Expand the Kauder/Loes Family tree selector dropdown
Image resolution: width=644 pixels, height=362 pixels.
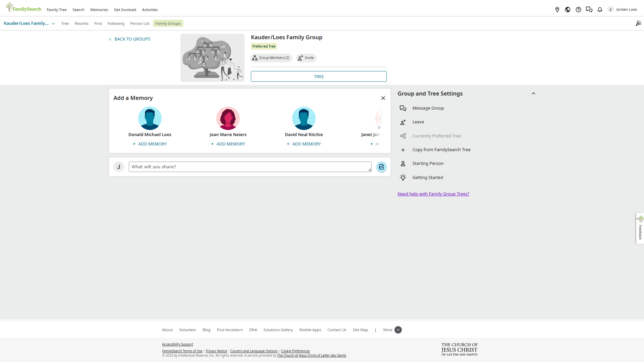tap(29, 23)
